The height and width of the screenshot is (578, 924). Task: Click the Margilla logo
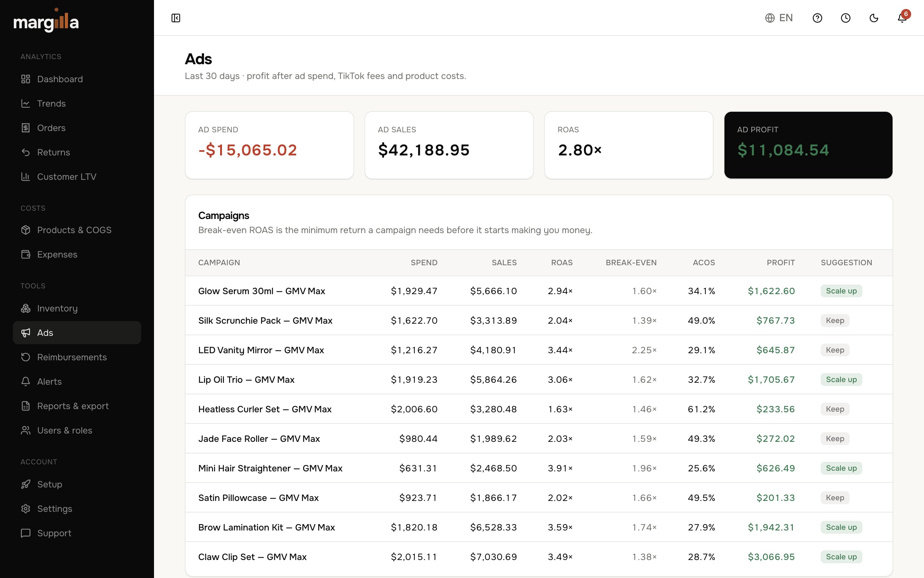[46, 21]
